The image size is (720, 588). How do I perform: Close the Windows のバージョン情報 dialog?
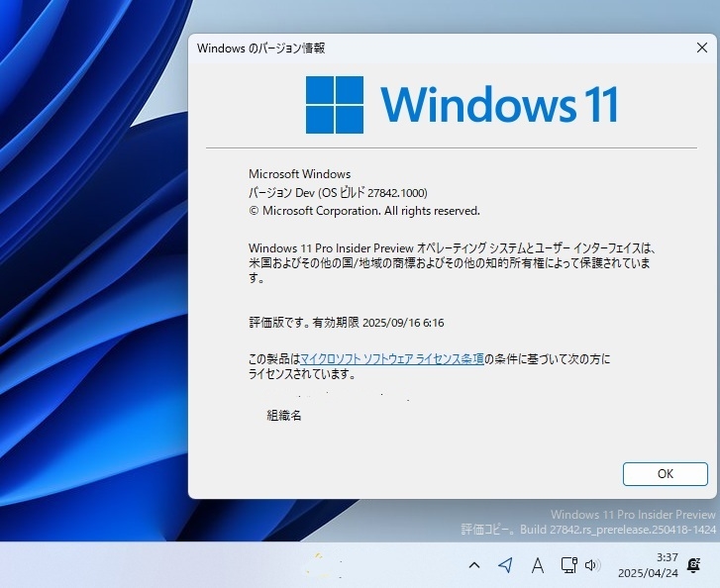[x=701, y=48]
